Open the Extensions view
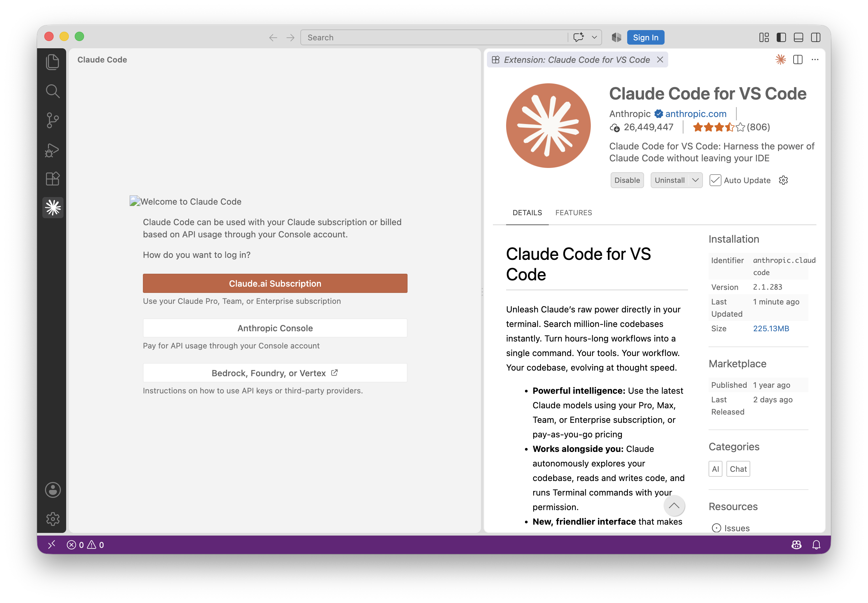868x603 pixels. pyautogui.click(x=53, y=179)
